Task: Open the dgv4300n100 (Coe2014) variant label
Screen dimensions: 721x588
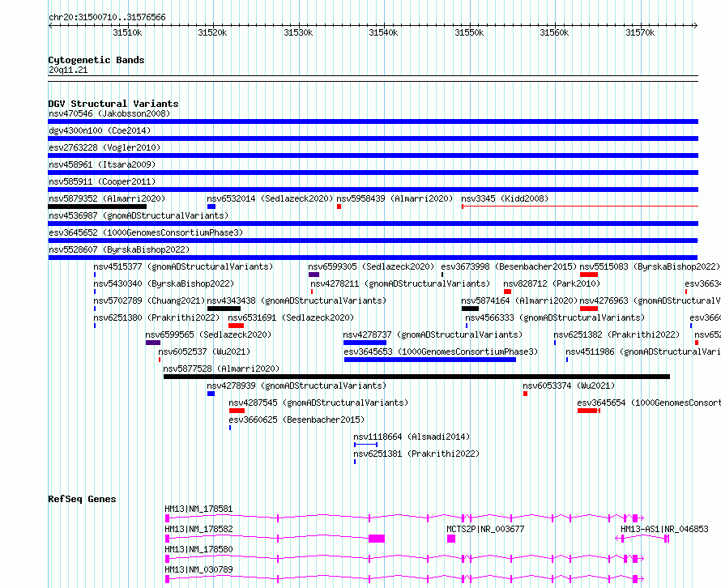Action: click(100, 130)
